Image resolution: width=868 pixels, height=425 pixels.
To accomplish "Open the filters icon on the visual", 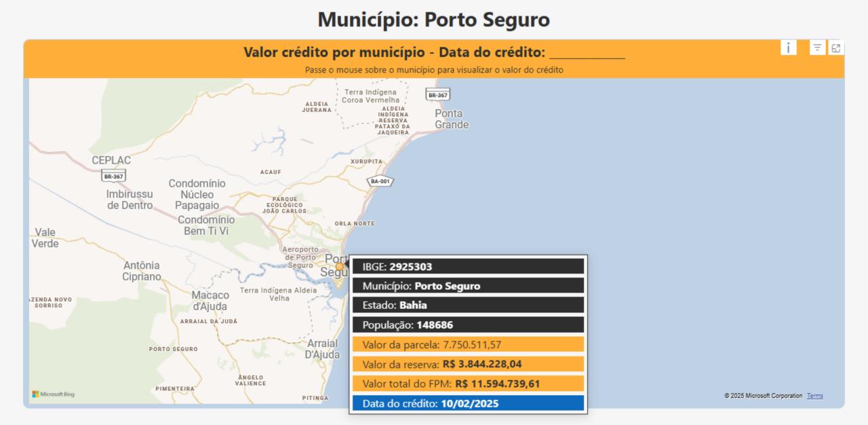I will [818, 48].
